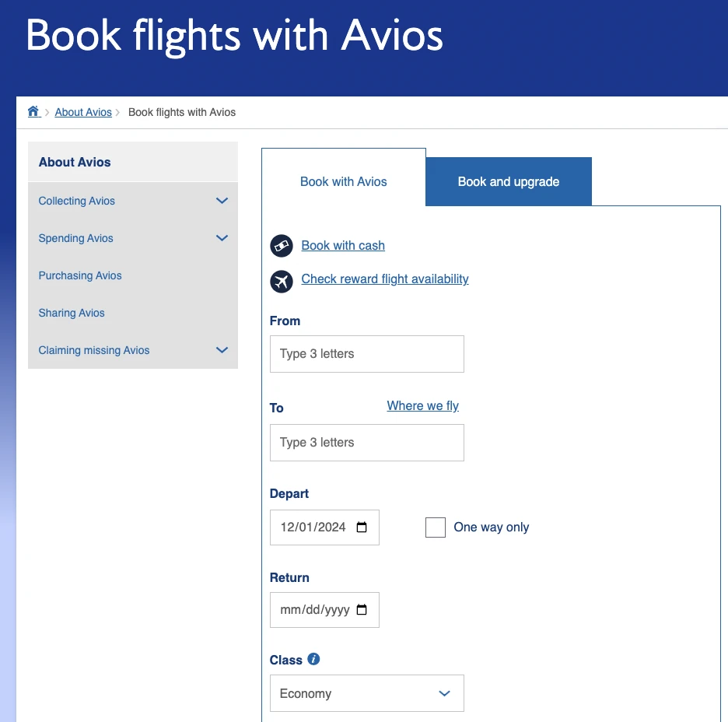Open the Return date calendar picker icon
Viewport: 728px width, 722px height.
pos(361,610)
